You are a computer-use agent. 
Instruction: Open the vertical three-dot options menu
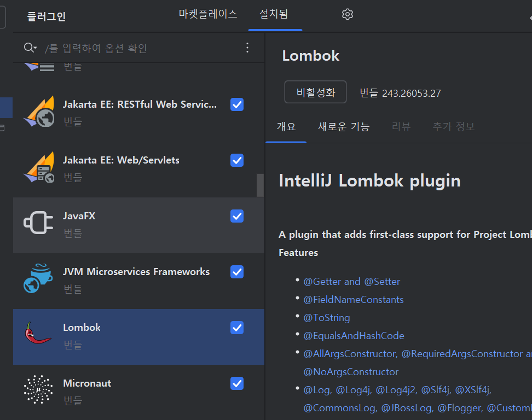[x=247, y=48]
